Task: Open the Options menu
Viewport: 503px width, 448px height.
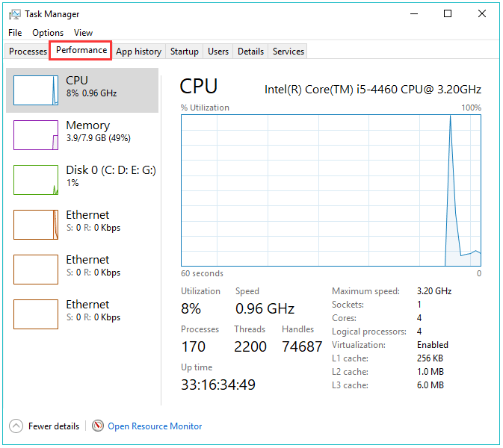Action: click(x=48, y=33)
